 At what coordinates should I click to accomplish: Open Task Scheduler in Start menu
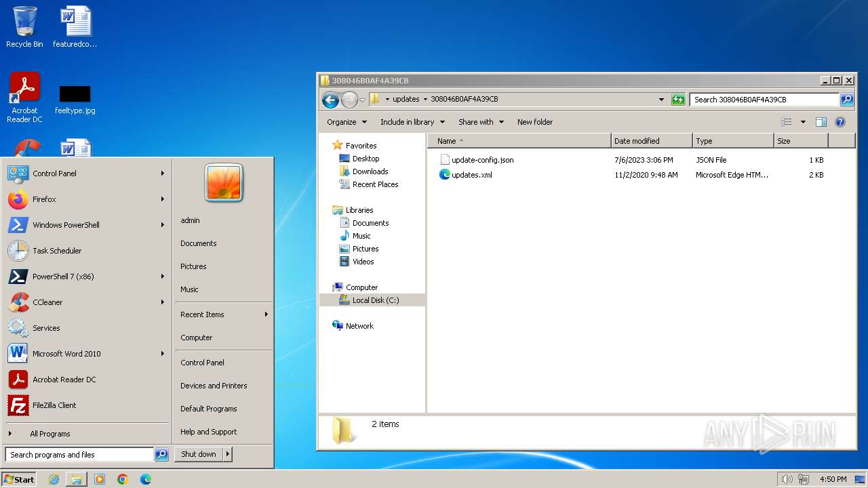[57, 251]
